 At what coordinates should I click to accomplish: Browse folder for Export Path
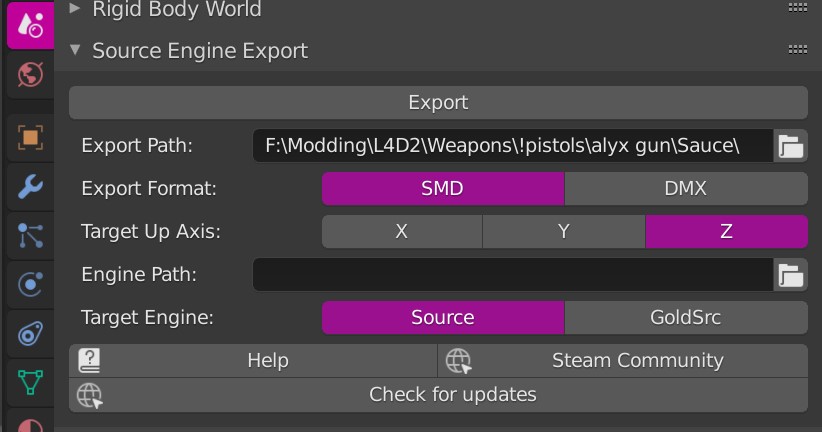[791, 146]
